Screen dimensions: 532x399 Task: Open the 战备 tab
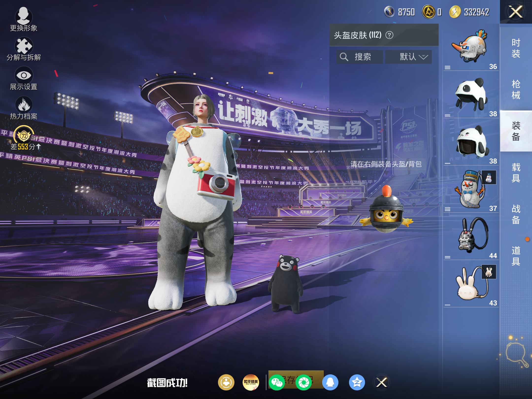pyautogui.click(x=516, y=214)
